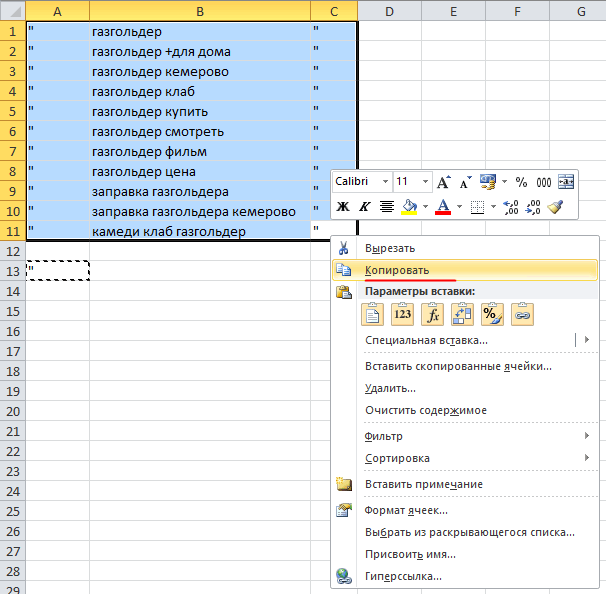Decrease decimal places icon
Viewport: 606px width, 594px height.
[x=533, y=207]
